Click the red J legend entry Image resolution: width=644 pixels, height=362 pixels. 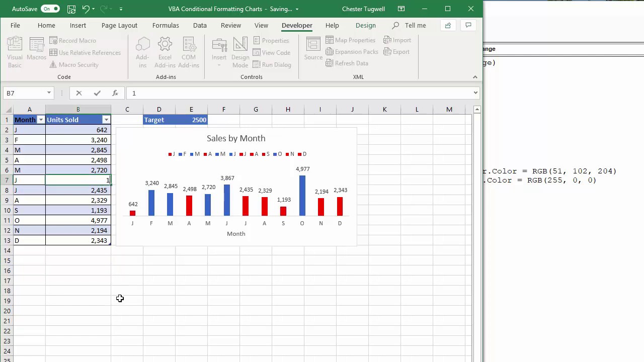click(171, 154)
